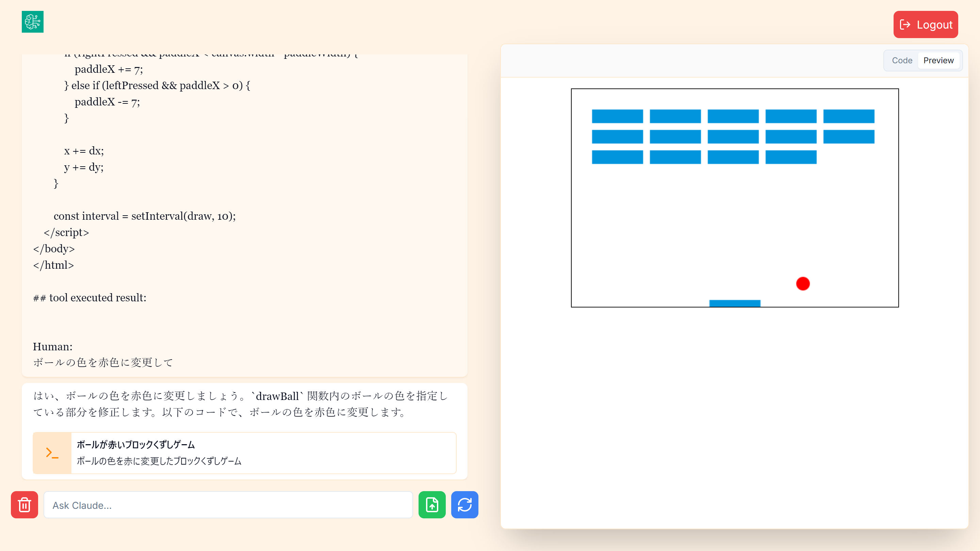Viewport: 980px width, 551px height.
Task: Click the middle brick of second row
Action: (733, 137)
